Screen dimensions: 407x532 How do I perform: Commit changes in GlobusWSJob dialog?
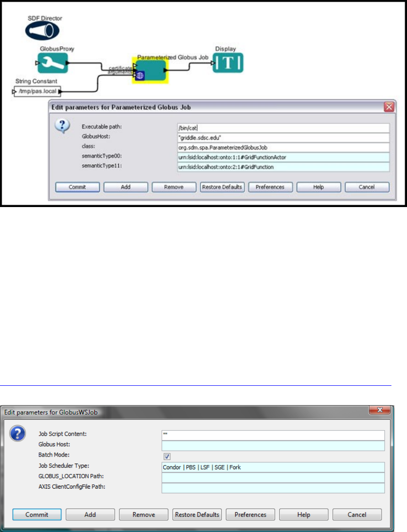click(37, 515)
